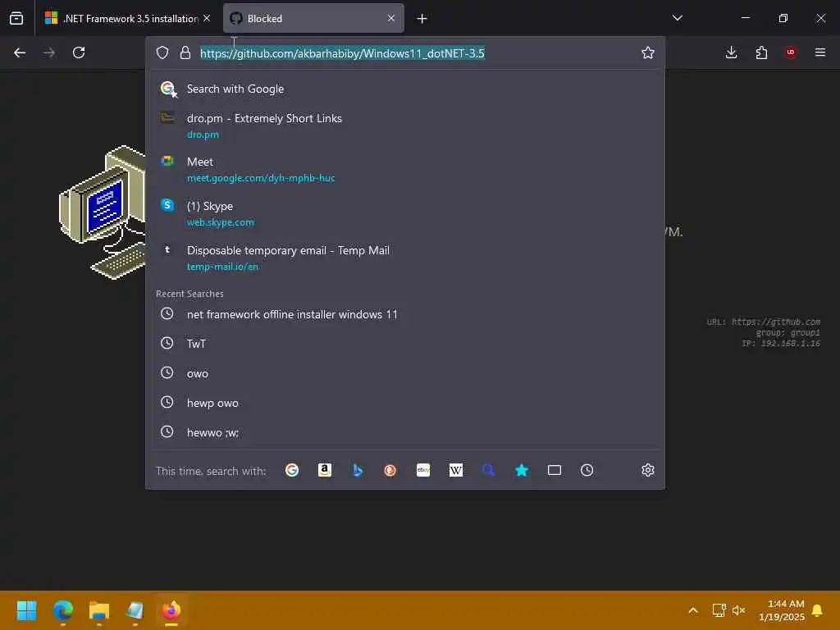Toggle muted volume tray icon

739,610
